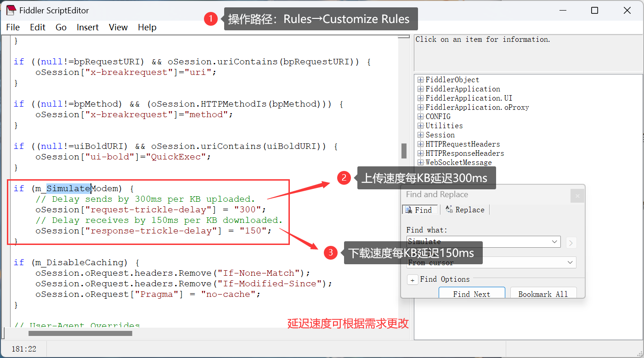
Task: Click the oRequest["Pragma"] = "no-cache" line
Action: click(148, 294)
